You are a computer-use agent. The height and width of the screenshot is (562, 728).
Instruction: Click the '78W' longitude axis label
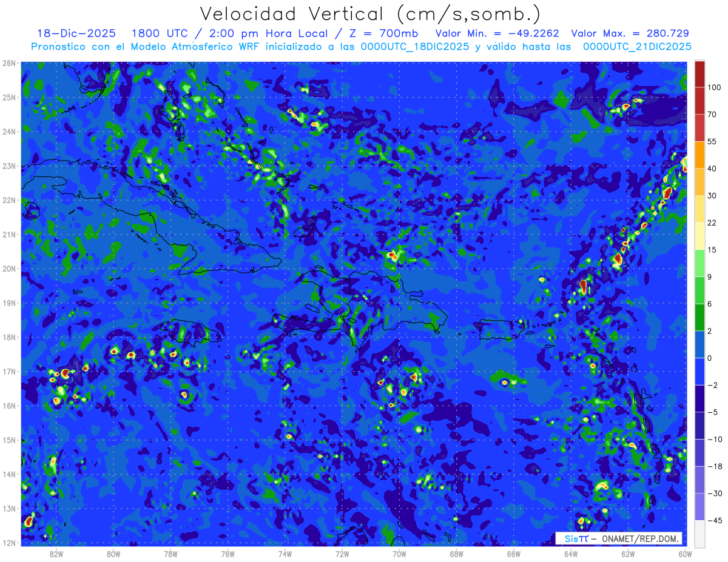tap(170, 554)
